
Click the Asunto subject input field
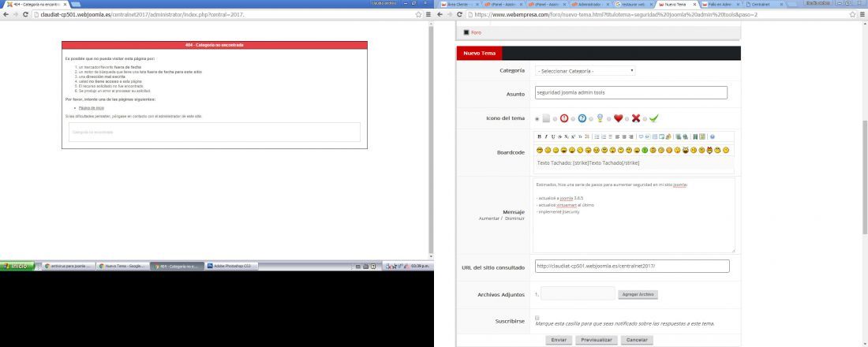click(x=631, y=92)
